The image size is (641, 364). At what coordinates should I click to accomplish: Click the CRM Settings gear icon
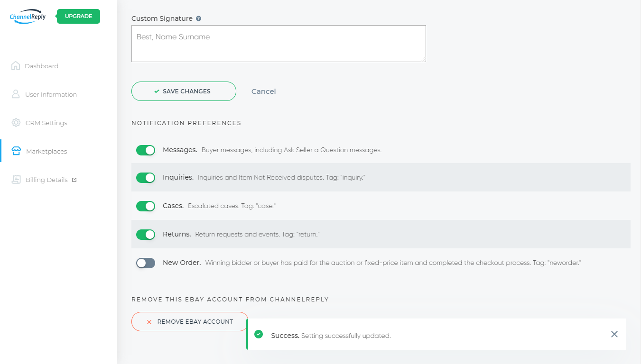click(16, 123)
